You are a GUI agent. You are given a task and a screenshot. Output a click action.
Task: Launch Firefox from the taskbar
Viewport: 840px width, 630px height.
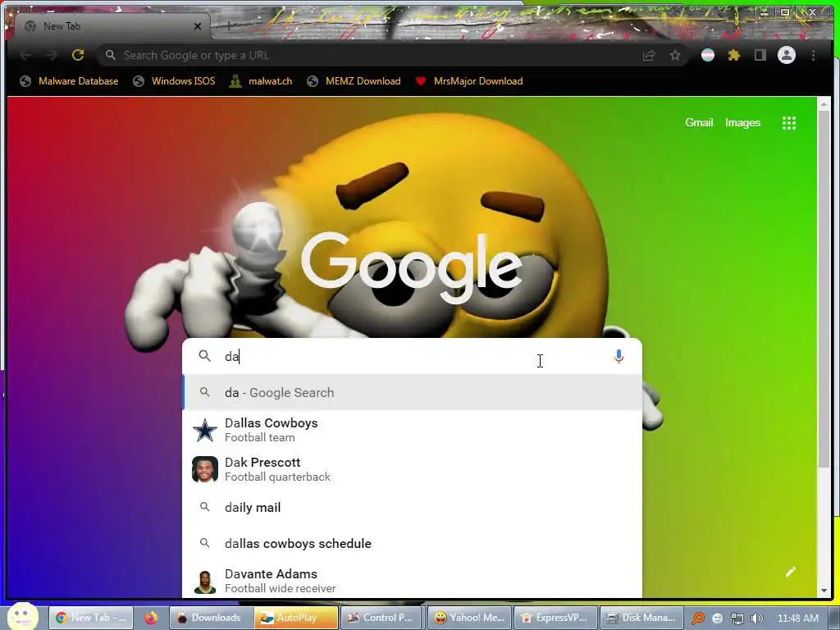(151, 618)
